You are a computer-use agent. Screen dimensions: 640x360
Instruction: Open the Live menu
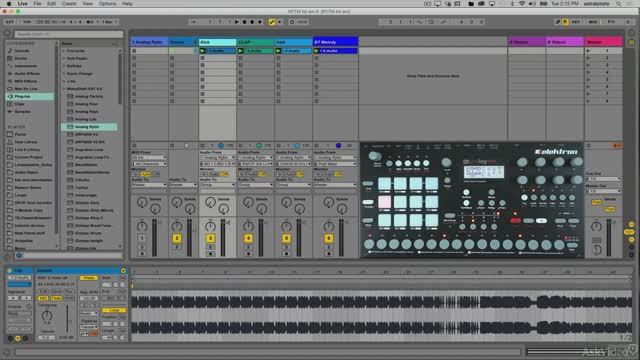coord(22,4)
